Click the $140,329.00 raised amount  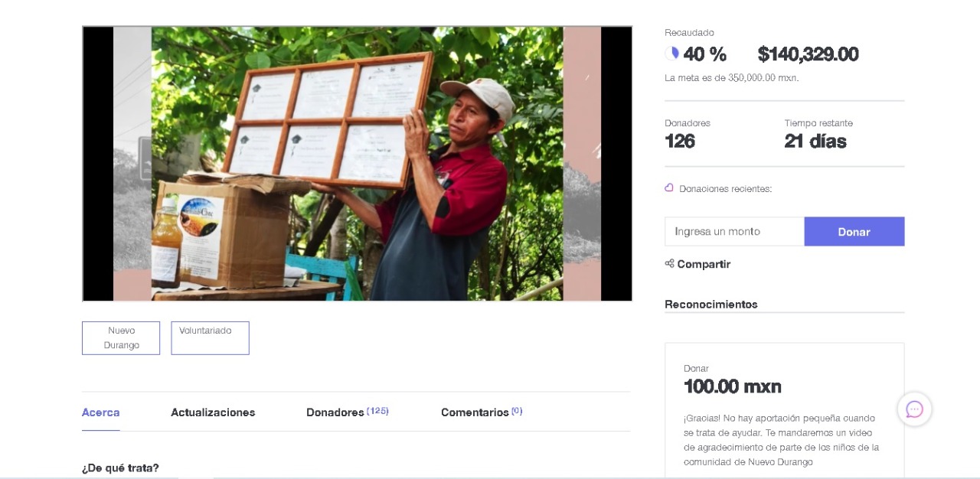(x=808, y=54)
